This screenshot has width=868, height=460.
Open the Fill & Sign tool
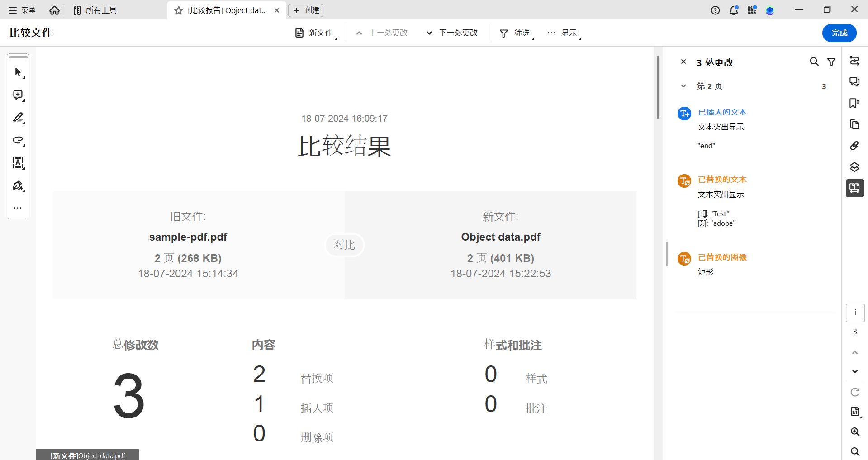pyautogui.click(x=18, y=185)
